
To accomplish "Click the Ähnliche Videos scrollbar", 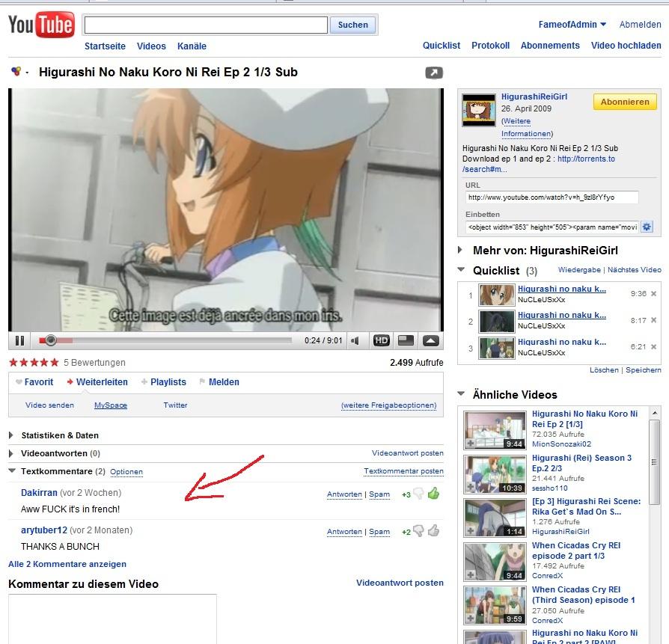I will pos(654,461).
